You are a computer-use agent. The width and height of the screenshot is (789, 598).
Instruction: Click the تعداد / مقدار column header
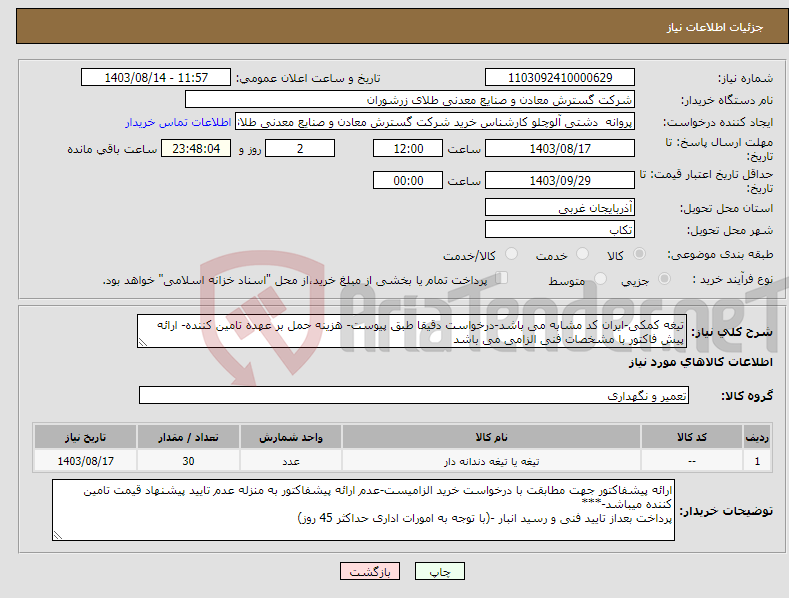click(188, 437)
